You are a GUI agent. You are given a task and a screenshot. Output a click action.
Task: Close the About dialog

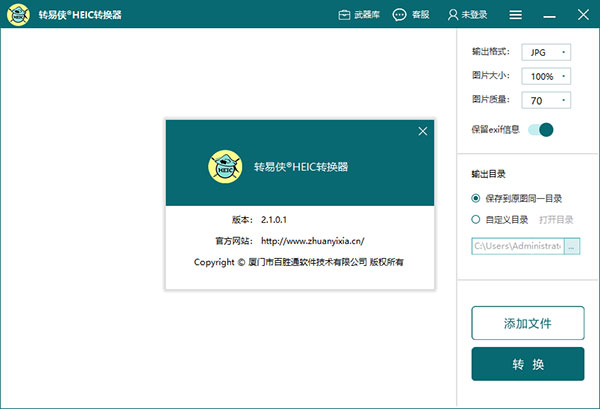(x=422, y=131)
